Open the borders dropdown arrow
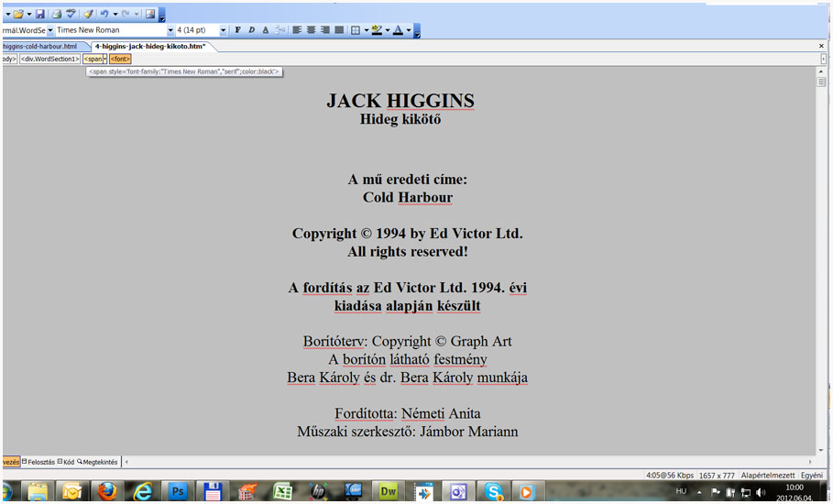The height and width of the screenshot is (504, 833). 366,30
